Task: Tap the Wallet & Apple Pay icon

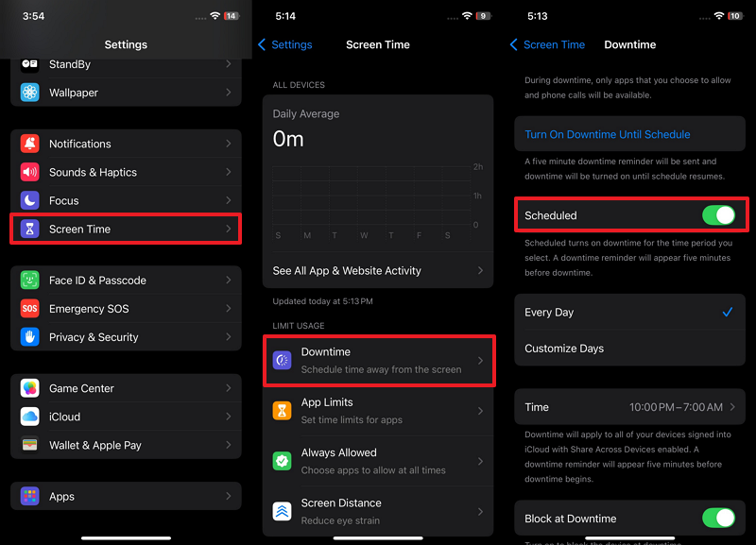Action: tap(29, 445)
